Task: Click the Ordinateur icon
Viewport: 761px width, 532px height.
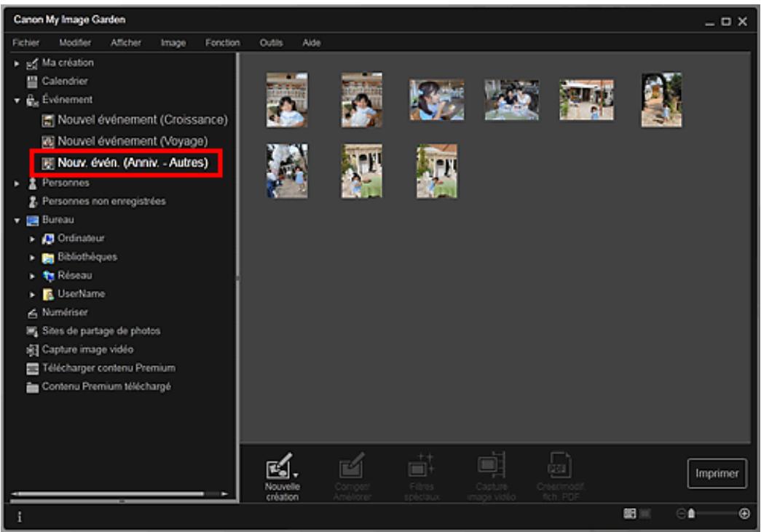Action: 48,239
